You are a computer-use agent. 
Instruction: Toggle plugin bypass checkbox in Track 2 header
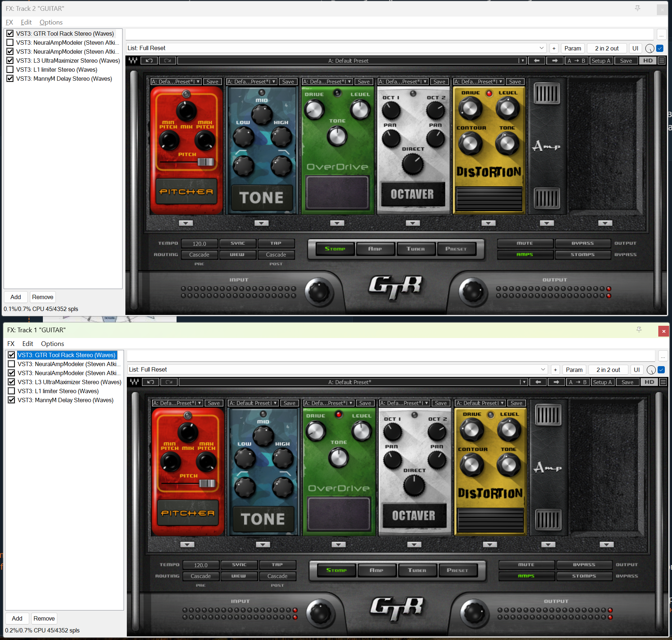(x=660, y=48)
